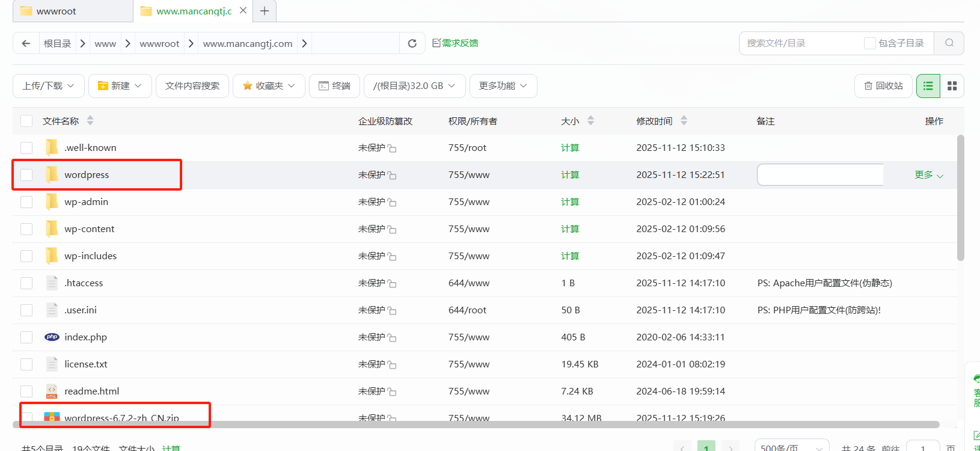Refresh the directory listing
The width and height of the screenshot is (980, 451).
pyautogui.click(x=412, y=43)
